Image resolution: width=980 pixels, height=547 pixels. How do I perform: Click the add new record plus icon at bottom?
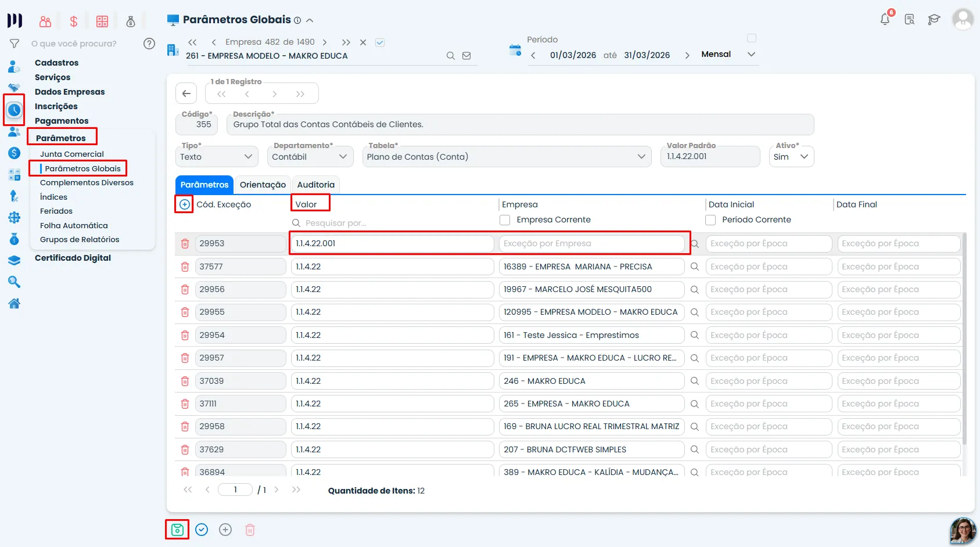point(225,530)
